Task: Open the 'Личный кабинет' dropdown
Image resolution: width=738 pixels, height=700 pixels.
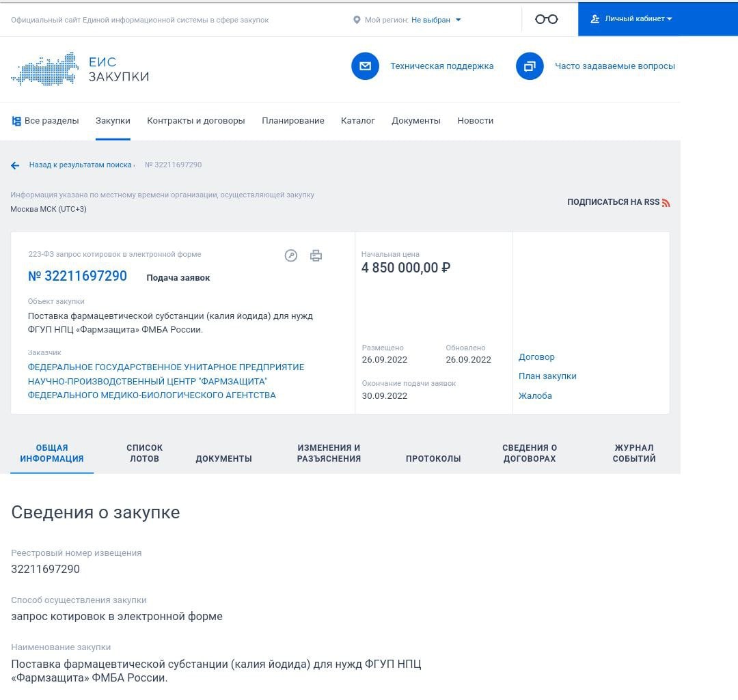Action: click(632, 19)
